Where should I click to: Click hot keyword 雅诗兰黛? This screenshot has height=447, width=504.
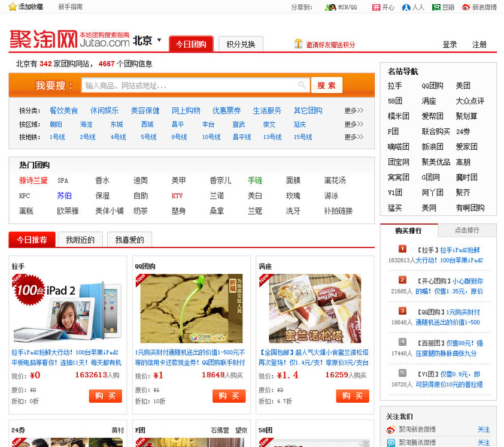coord(33,180)
